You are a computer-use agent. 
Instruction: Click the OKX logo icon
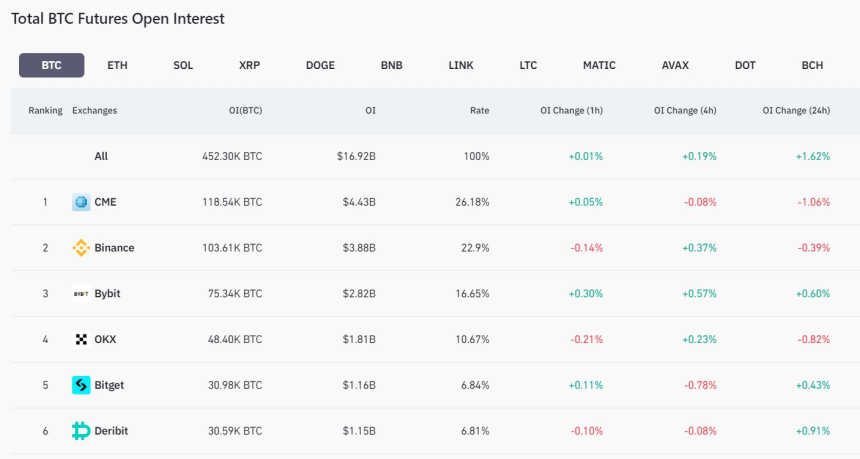click(81, 339)
